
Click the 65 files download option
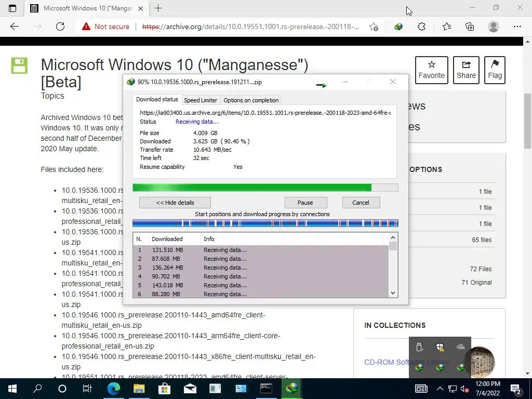[482, 240]
